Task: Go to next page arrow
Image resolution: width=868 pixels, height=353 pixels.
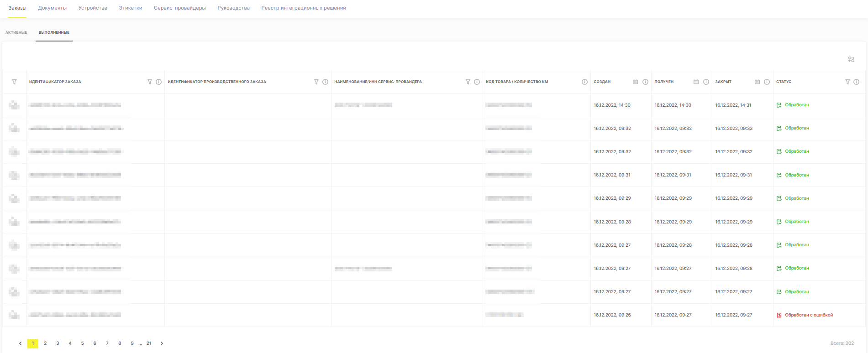Action: coord(162,343)
